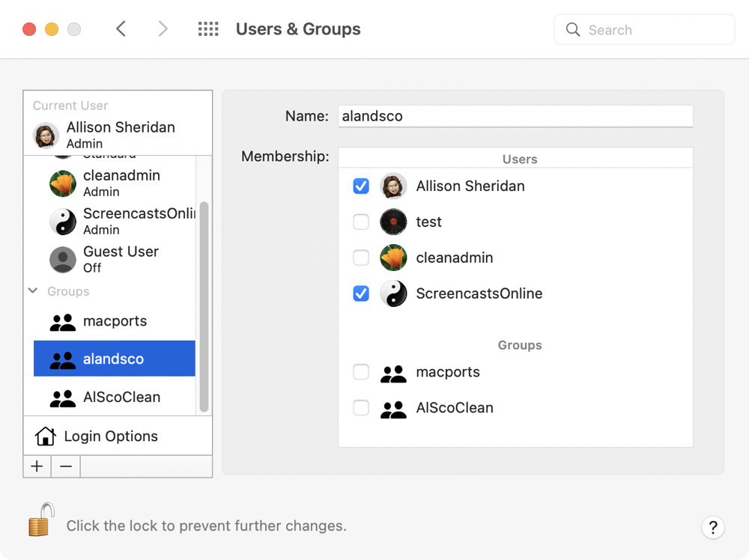This screenshot has width=749, height=560.
Task: Click the minus button to remove group
Action: (66, 466)
